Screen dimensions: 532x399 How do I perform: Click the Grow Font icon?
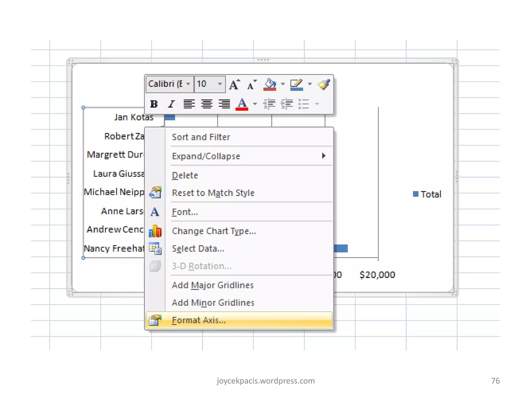tap(235, 84)
